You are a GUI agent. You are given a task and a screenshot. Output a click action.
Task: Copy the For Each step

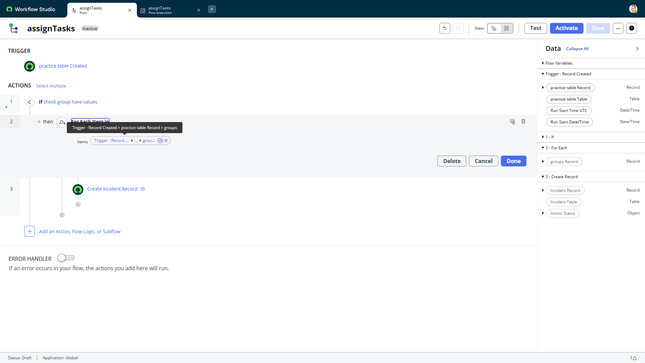tap(512, 122)
